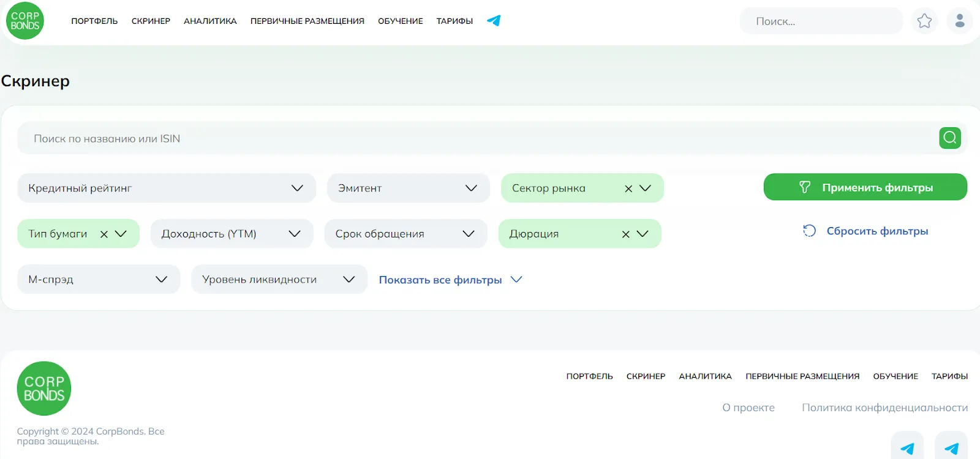Open ОБУЧЕНИЕ in the top menu
This screenshot has height=459, width=980.
[x=401, y=21]
